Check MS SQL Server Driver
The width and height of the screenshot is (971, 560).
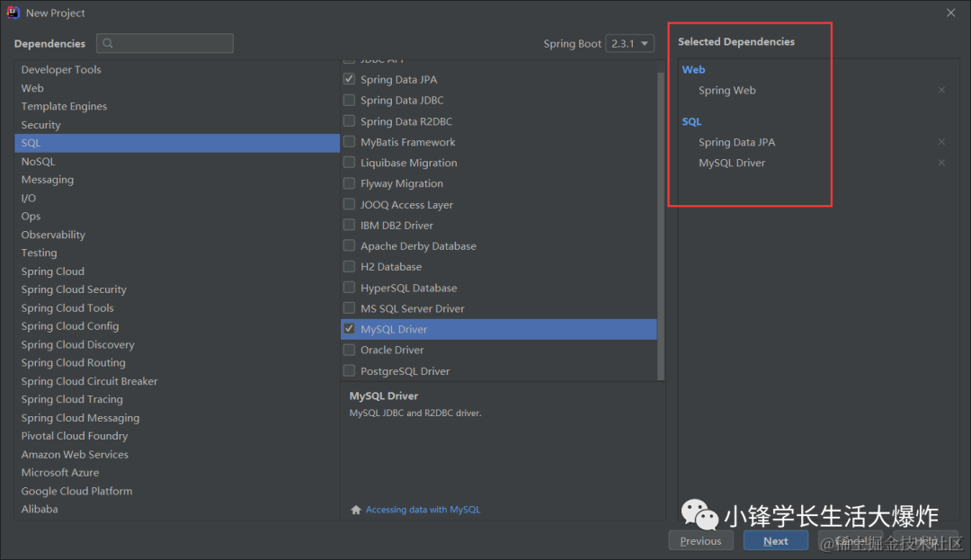tap(349, 308)
